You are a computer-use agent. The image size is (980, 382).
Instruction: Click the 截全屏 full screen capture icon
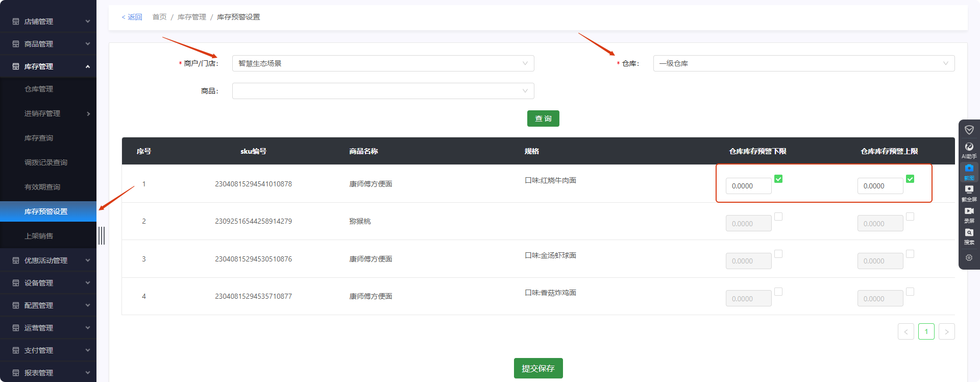[969, 190]
